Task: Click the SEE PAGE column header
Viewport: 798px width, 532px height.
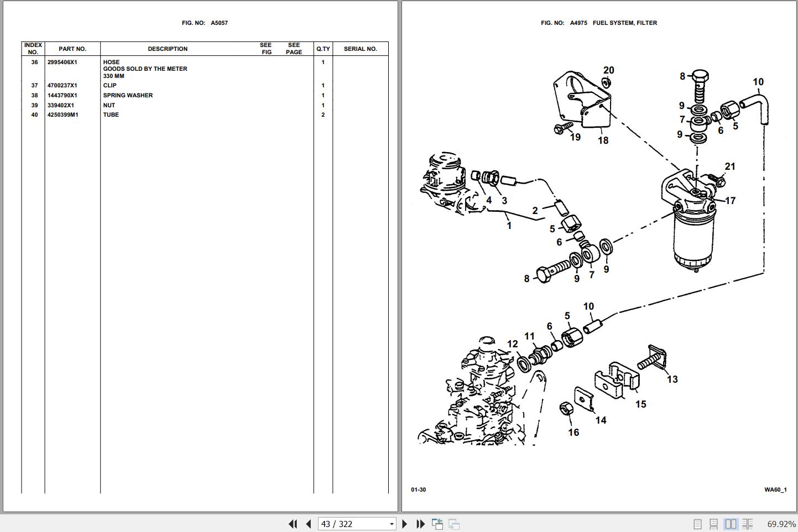Action: (294, 49)
